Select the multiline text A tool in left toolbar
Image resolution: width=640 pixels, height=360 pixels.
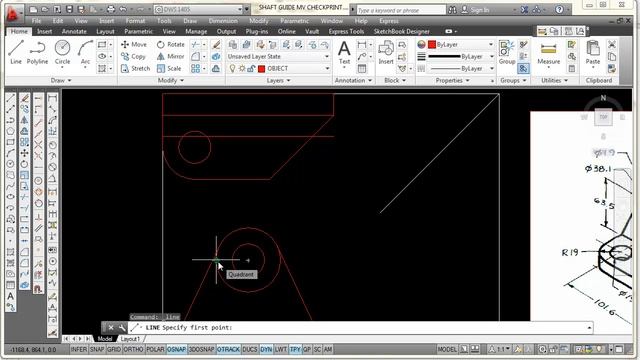click(11, 296)
